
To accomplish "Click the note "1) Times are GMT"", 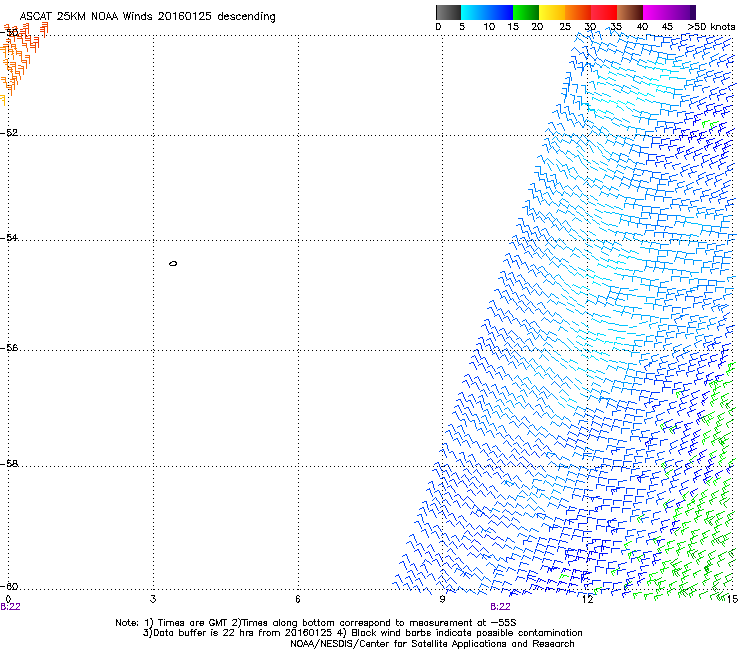I will click(x=187, y=623).
